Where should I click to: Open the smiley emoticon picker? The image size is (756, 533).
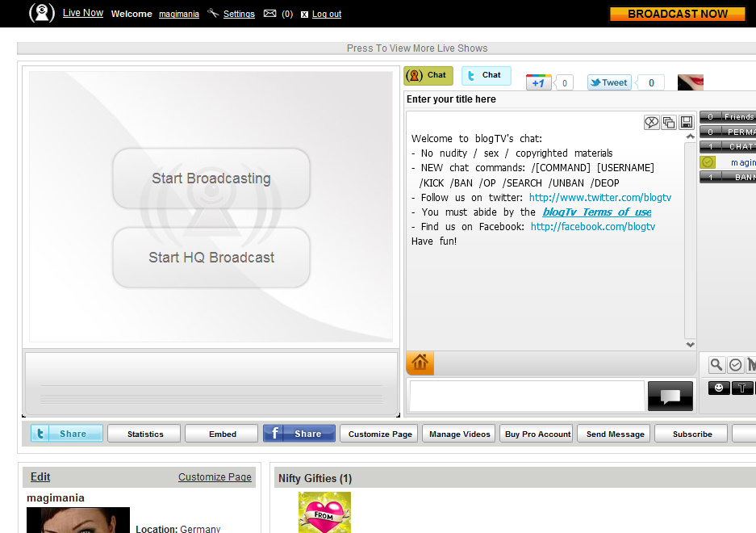tap(719, 388)
